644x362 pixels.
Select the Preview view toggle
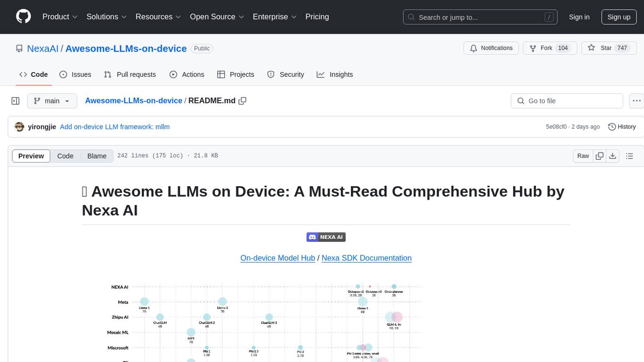coord(31,156)
